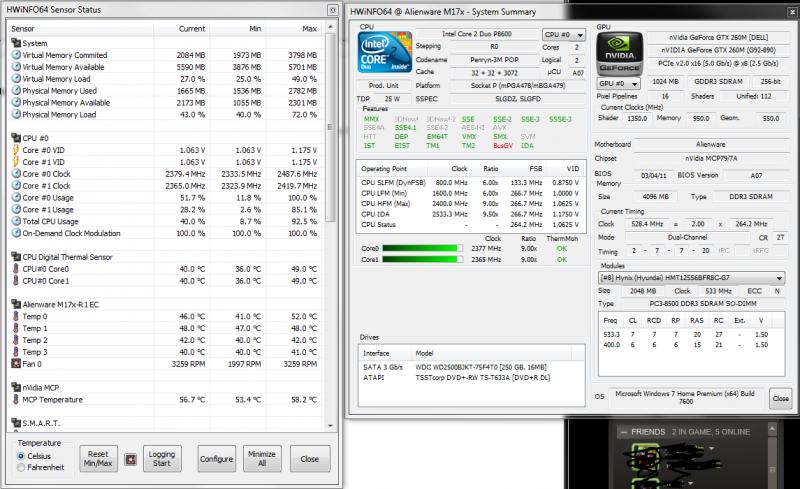
Task: Click the CPU#0 Core0 thermometer icon
Action: pyautogui.click(x=16, y=269)
